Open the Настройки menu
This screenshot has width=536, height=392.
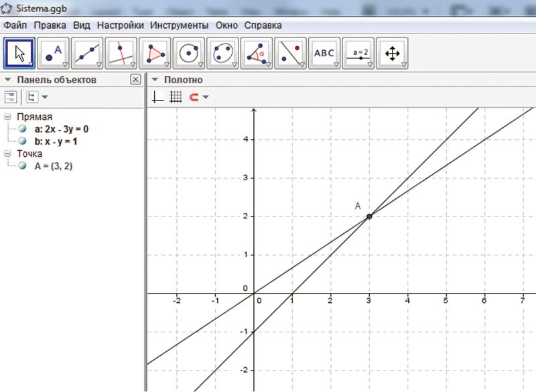[x=121, y=25]
